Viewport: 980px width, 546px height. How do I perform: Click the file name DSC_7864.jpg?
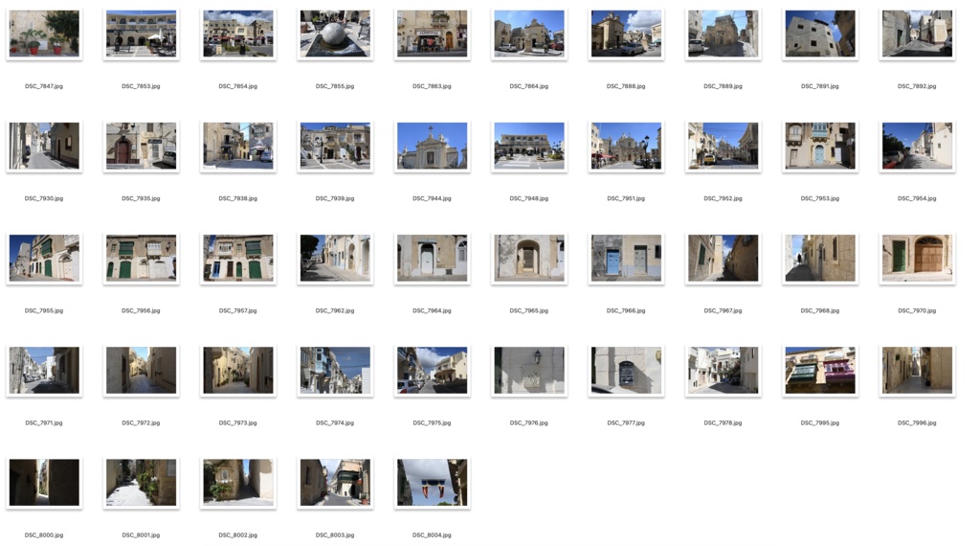pos(528,86)
